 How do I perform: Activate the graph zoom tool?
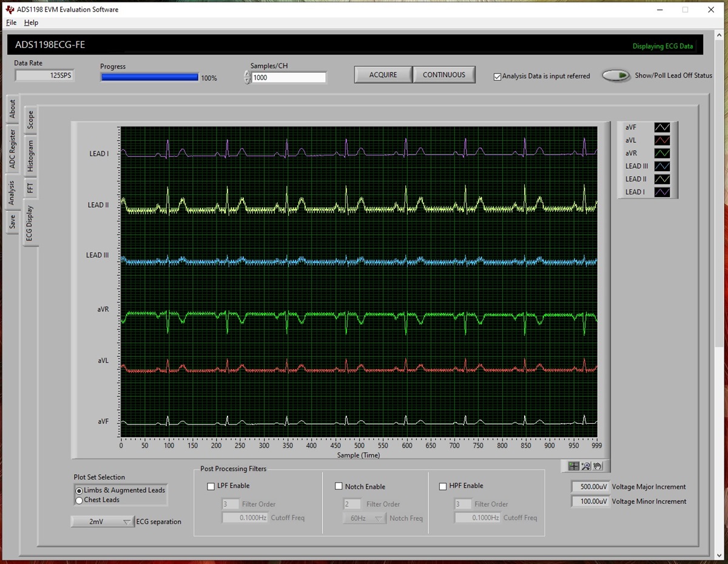[585, 466]
